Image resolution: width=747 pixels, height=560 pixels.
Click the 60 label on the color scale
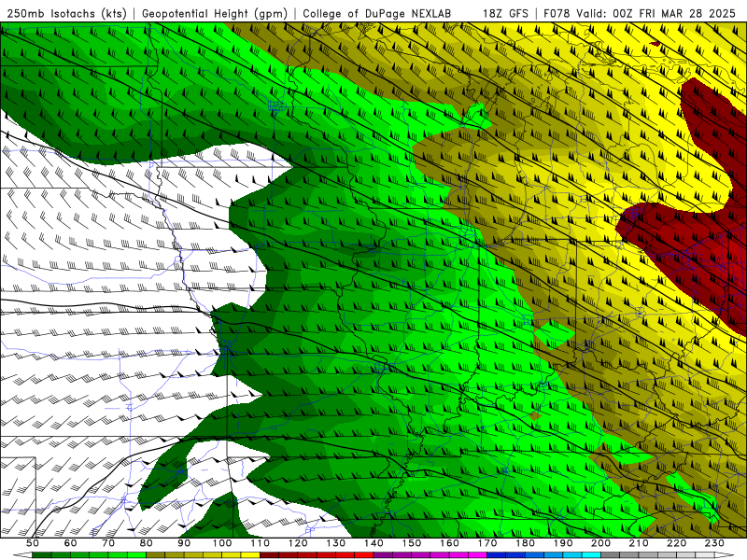[x=70, y=543]
